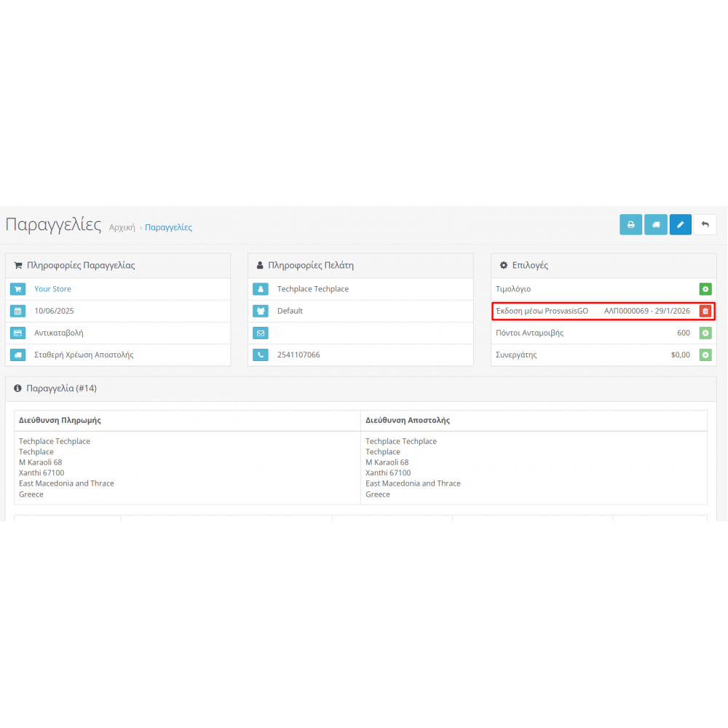The image size is (728, 728).
Task: Click the Παραγγελία (#14) panel heading
Action: tap(61, 388)
